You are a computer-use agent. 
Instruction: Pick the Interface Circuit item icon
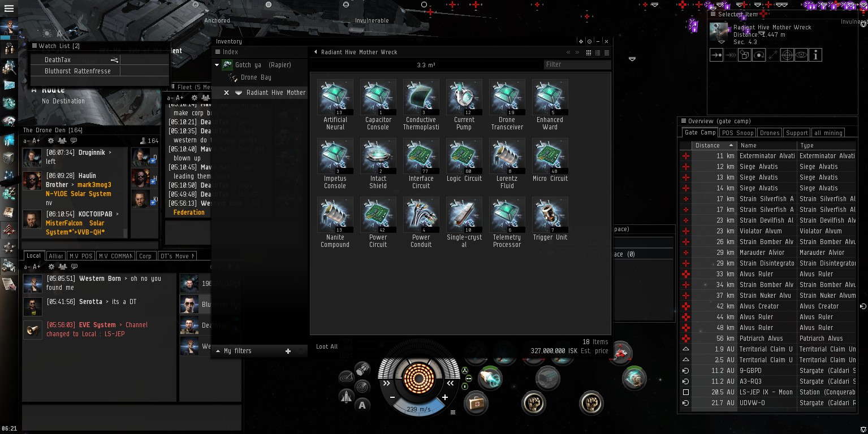[x=421, y=156]
